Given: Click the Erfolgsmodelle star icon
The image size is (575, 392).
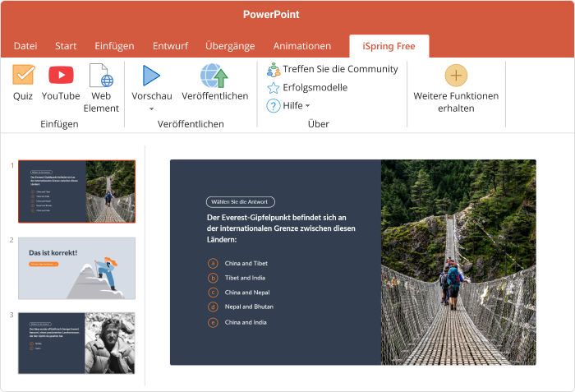Looking at the screenshot, I should pyautogui.click(x=274, y=87).
